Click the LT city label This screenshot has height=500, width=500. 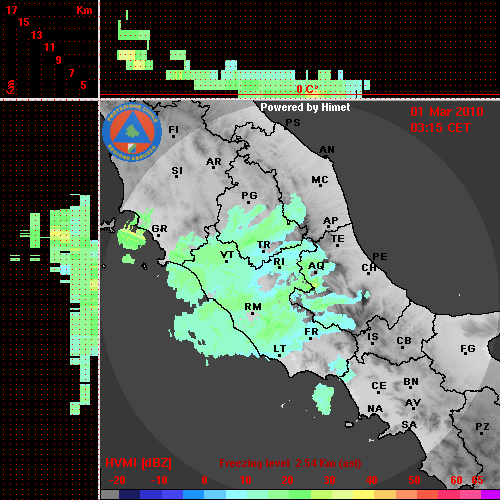(x=279, y=349)
